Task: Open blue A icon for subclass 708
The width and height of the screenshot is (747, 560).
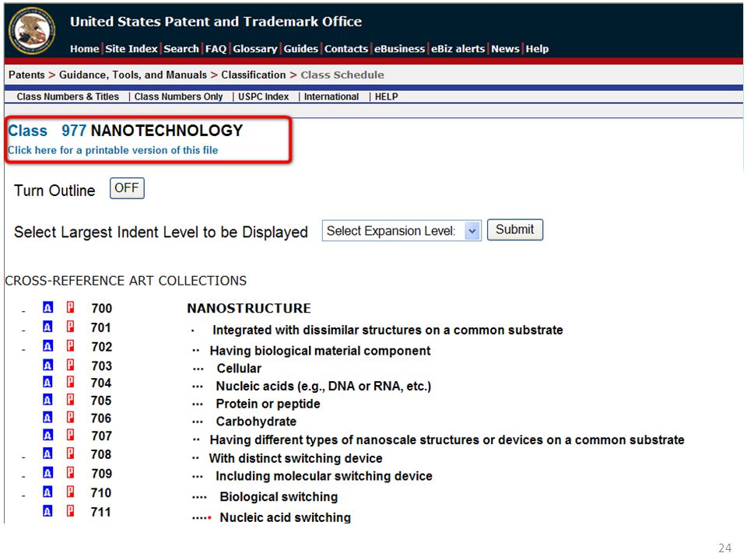Action: coord(47,453)
